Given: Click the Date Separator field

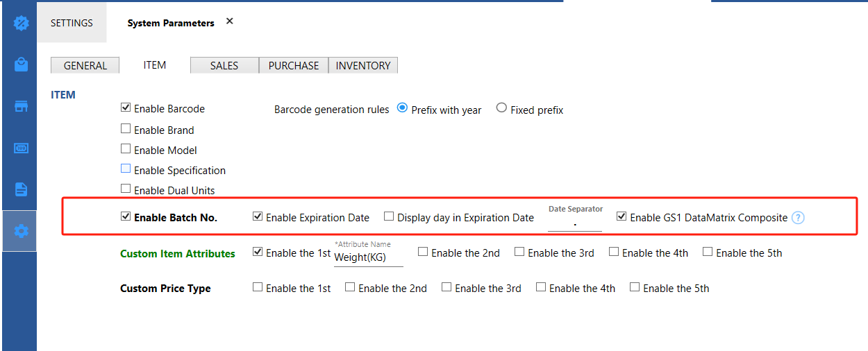Looking at the screenshot, I should tap(574, 223).
